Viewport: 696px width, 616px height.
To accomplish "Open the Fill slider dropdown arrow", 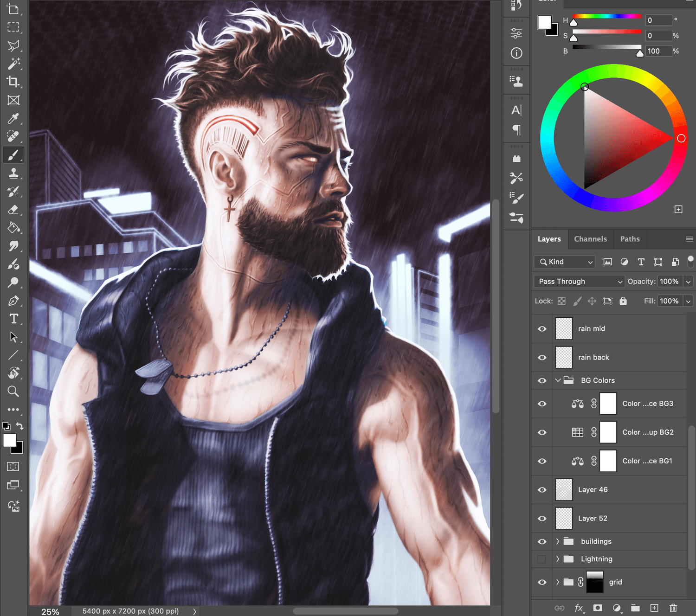I will click(689, 301).
